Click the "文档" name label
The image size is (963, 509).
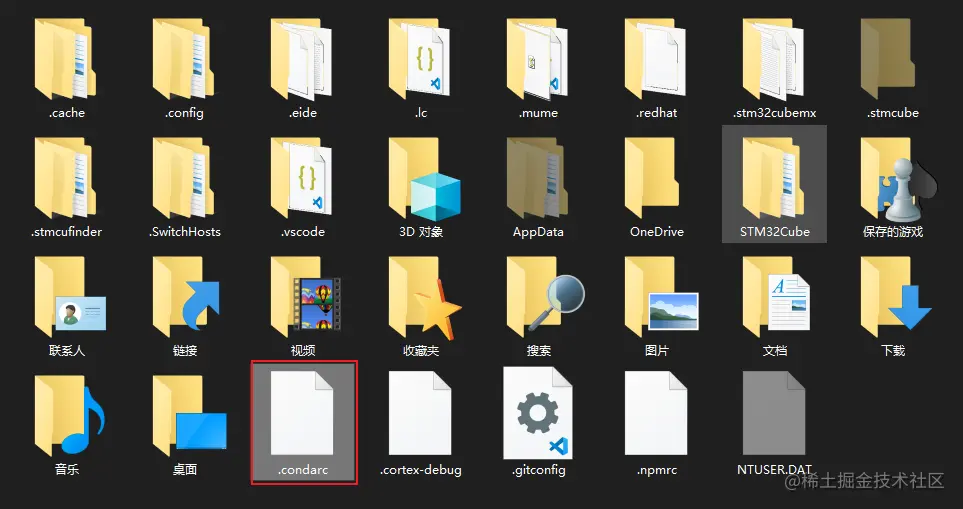tap(774, 351)
